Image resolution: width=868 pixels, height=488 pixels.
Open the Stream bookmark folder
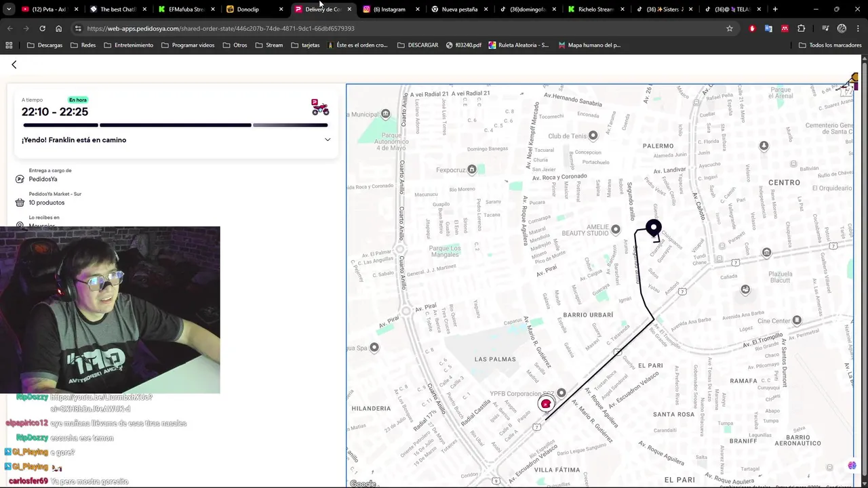[269, 45]
